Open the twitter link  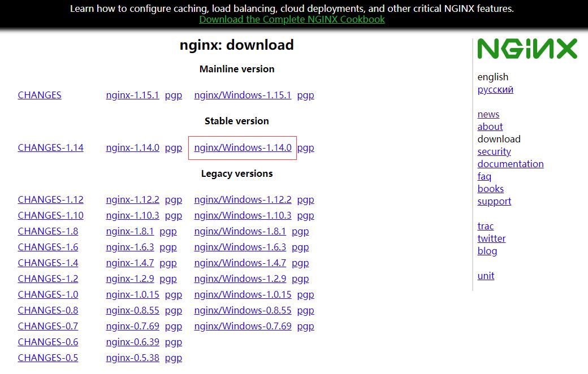point(491,238)
